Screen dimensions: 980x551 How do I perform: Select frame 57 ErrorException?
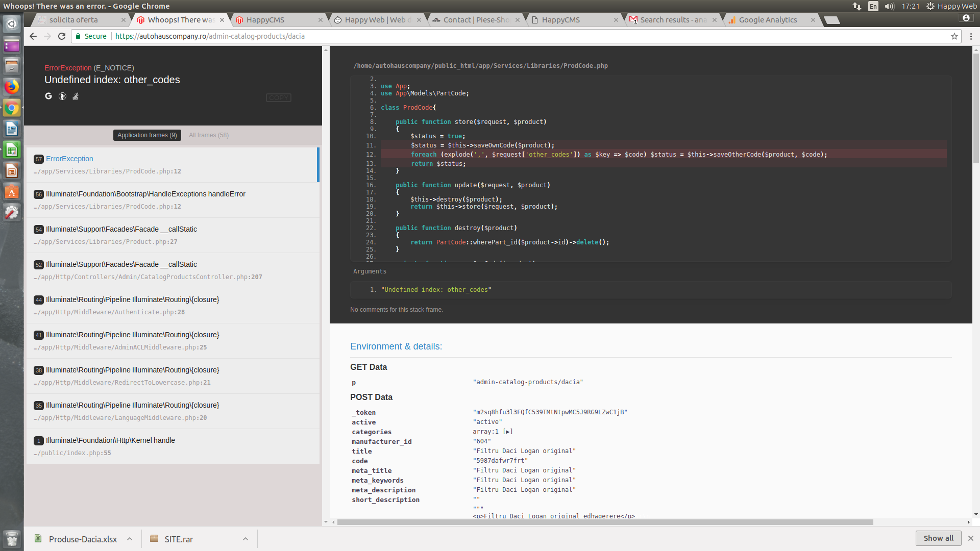[173, 165]
